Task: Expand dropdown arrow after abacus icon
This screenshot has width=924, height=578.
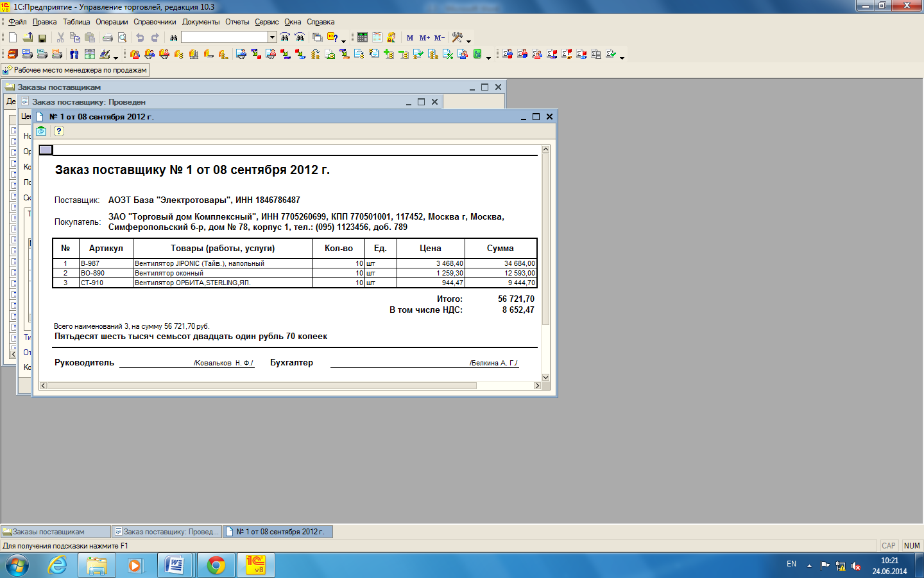Action: [x=116, y=57]
